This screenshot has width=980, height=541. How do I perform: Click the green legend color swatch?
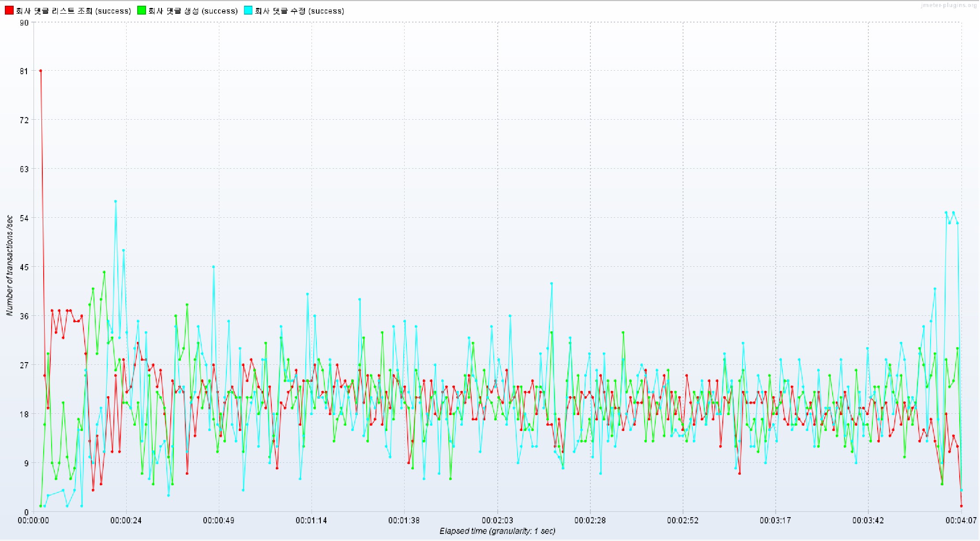pos(141,11)
